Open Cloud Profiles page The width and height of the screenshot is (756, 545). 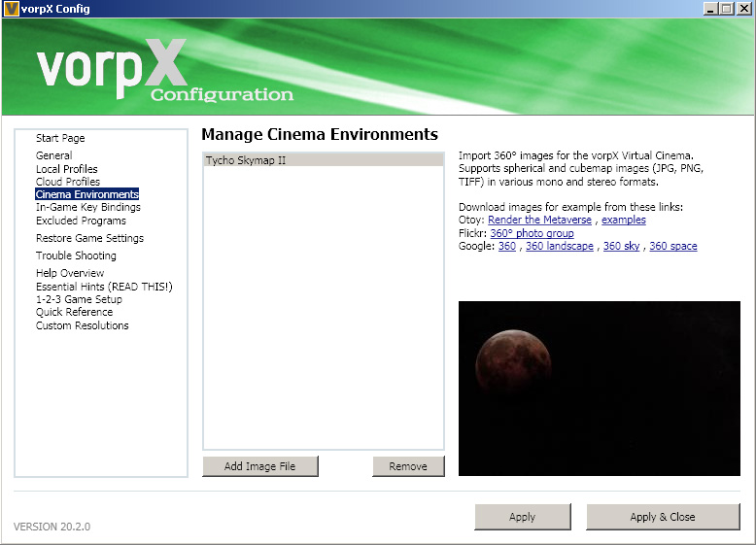pyautogui.click(x=68, y=182)
